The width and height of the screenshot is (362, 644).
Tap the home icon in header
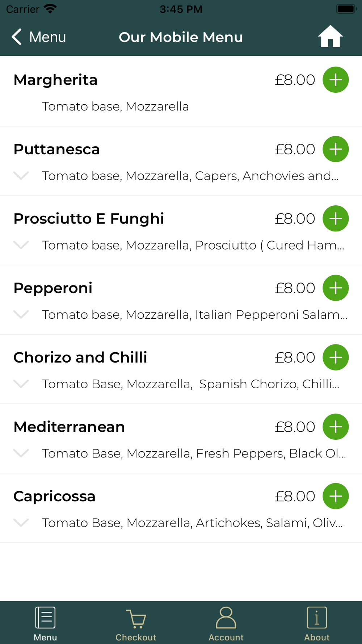(330, 37)
